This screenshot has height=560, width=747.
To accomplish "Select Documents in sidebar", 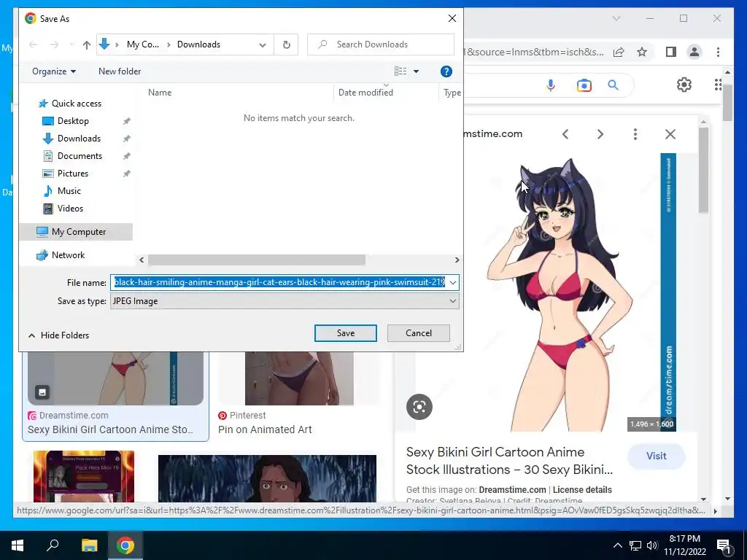I will point(80,156).
